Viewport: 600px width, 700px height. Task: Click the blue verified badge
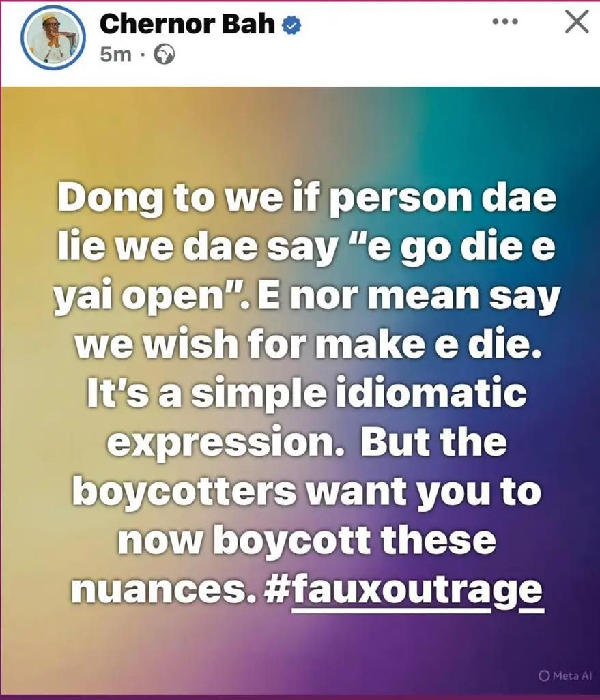click(291, 26)
